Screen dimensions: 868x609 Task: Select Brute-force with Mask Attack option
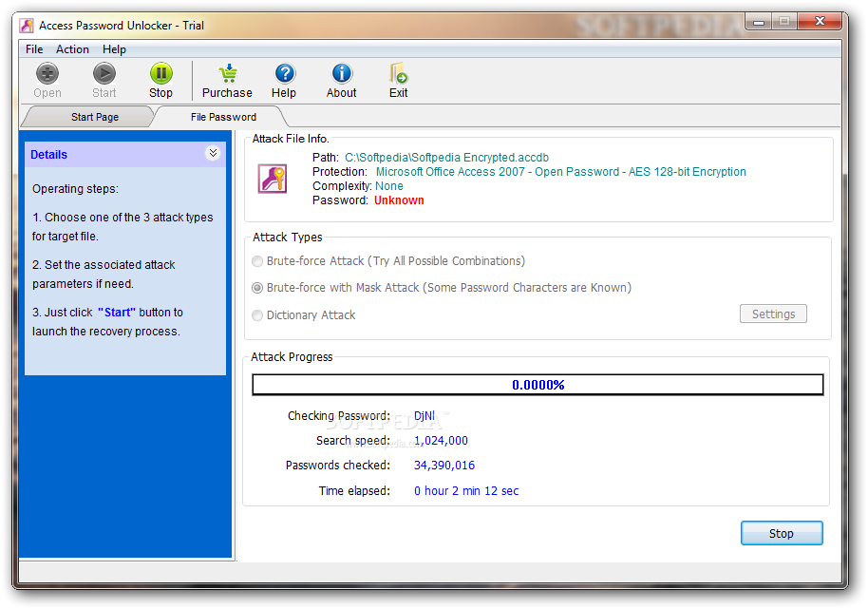[x=257, y=288]
